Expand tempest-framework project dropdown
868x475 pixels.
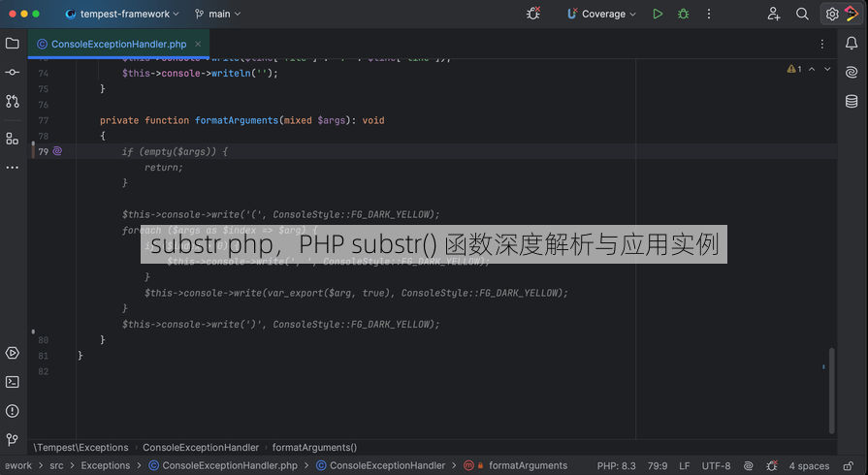coord(122,14)
